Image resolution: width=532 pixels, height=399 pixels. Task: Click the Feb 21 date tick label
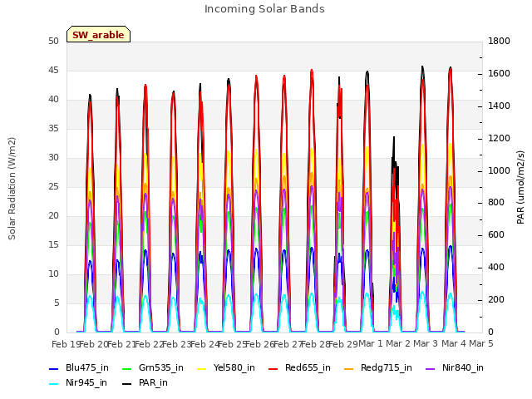(121, 344)
